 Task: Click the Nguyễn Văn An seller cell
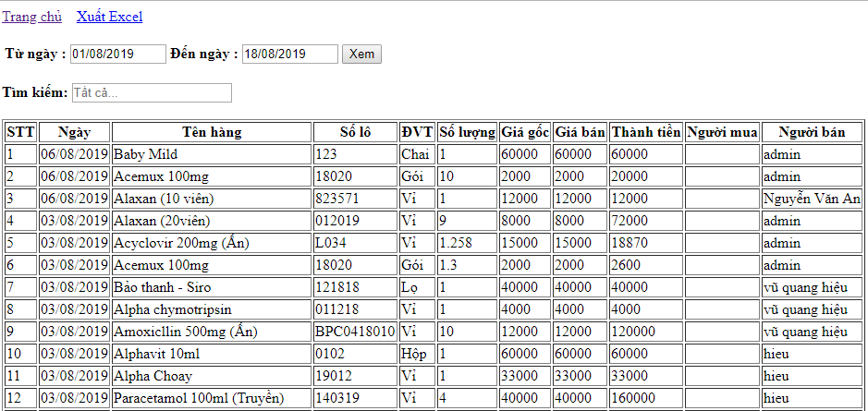(813, 199)
